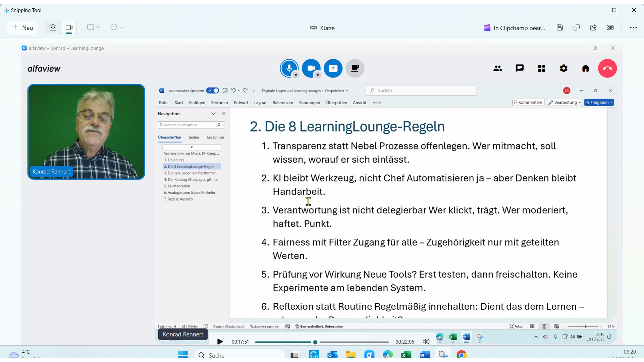This screenshot has width=644, height=362.
Task: Open the delay timer dropdown
Action: [x=117, y=27]
